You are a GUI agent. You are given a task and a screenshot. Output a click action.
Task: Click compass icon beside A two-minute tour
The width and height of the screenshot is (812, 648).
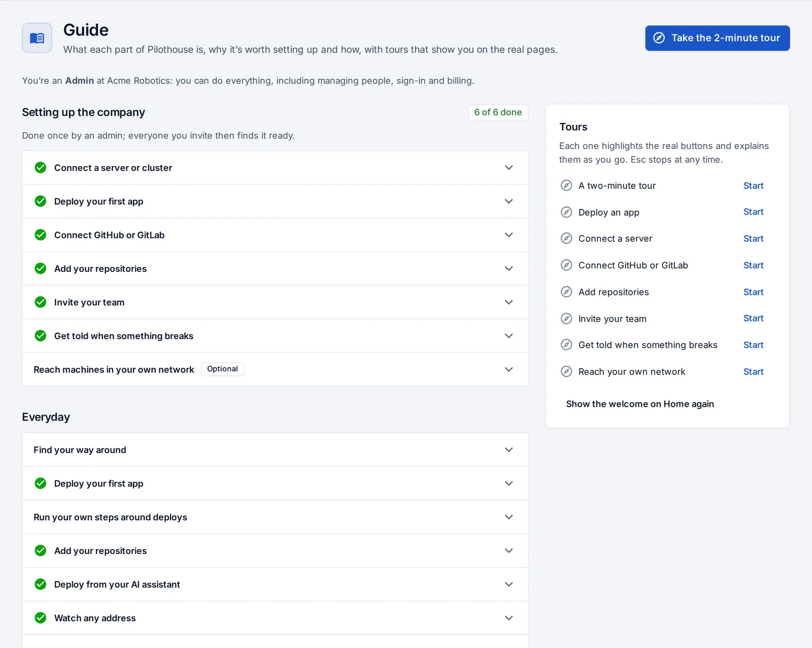coord(566,185)
